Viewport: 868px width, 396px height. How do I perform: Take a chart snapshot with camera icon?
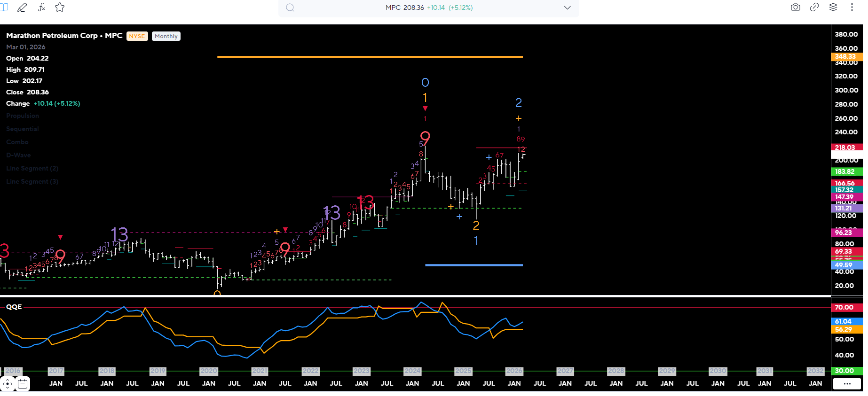(x=795, y=8)
